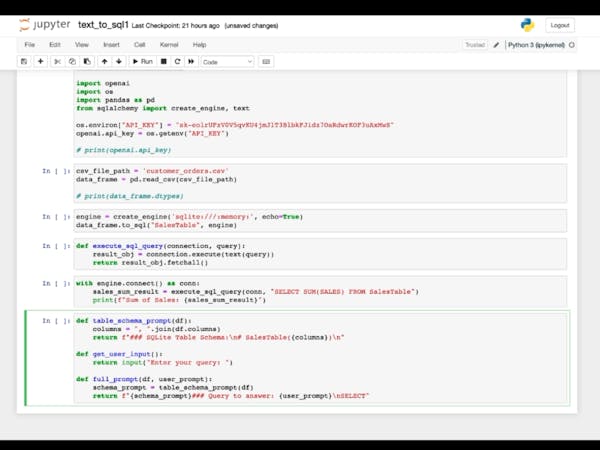Click the 'with engine.connect() as conn:' line

[138, 283]
